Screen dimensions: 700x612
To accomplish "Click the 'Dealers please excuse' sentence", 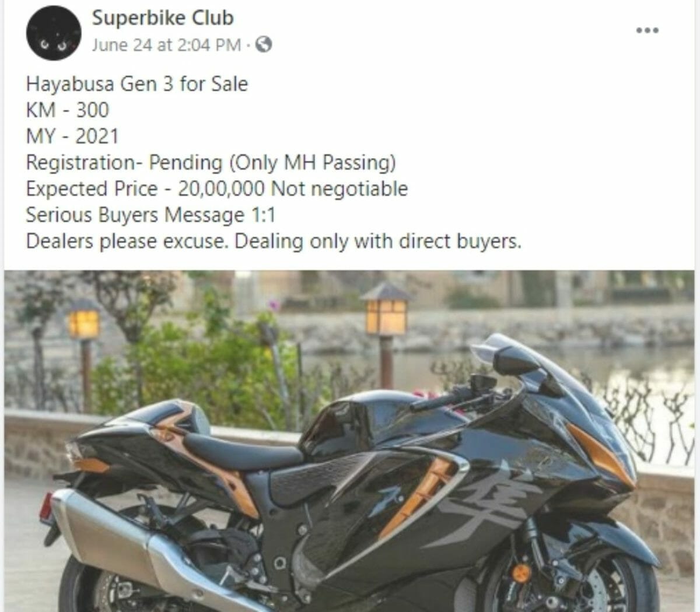I will [274, 241].
